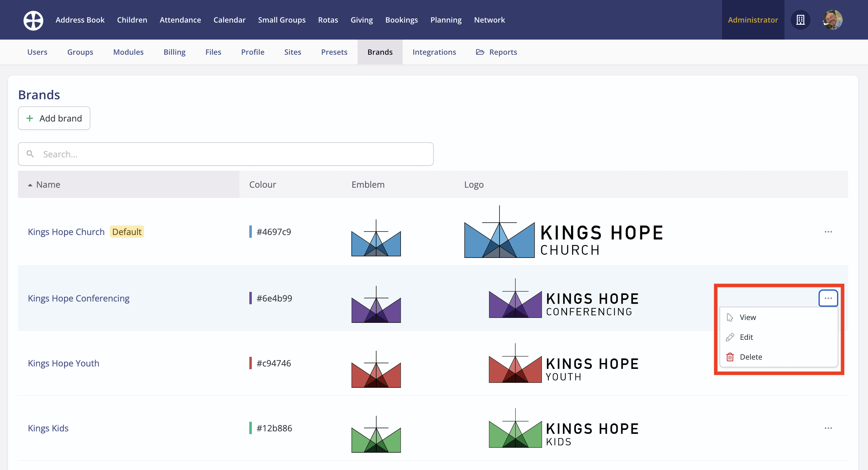Click the Administrator button
868x470 pixels.
[x=753, y=20]
